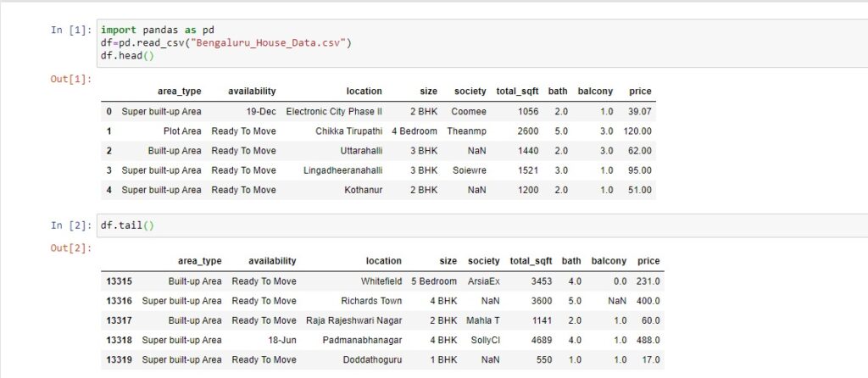The width and height of the screenshot is (868, 378).
Task: Click the 19-Dec availability cell
Action: coord(261,111)
